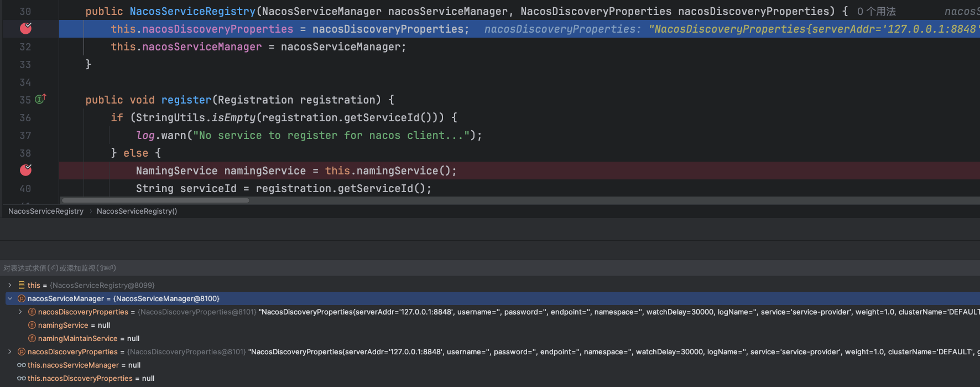Select the NacosServiceRegistry breadcrumb
The width and height of the screenshot is (980, 387).
[x=46, y=211]
